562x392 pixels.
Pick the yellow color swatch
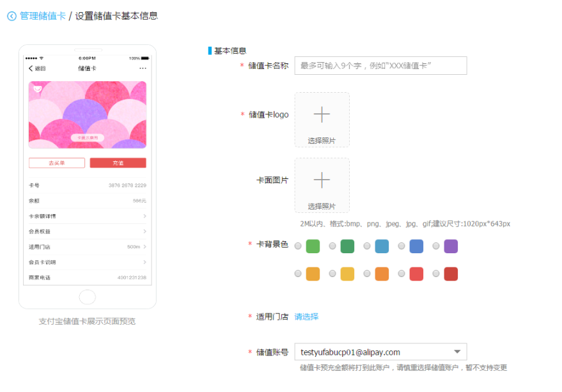347,274
